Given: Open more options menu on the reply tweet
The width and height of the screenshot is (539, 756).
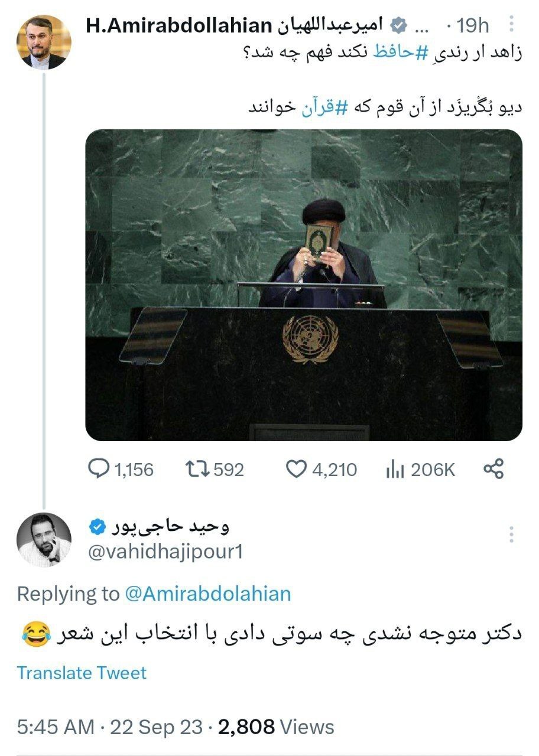Looking at the screenshot, I should pos(511,534).
